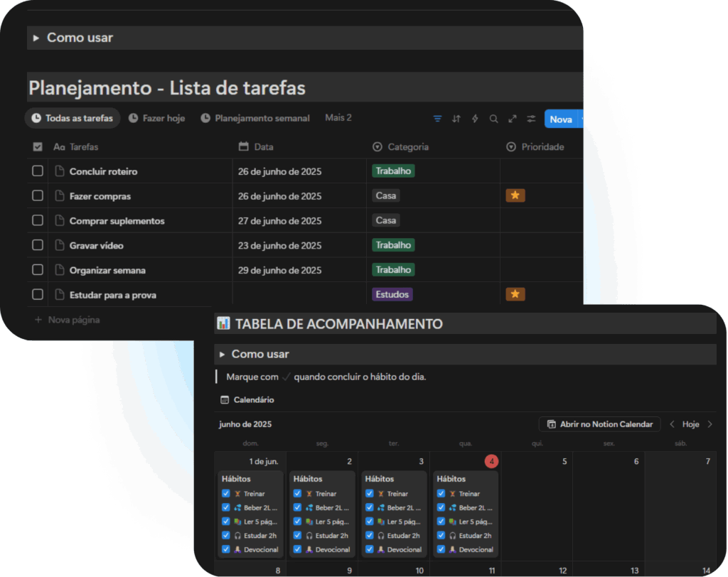Viewport: 728px width, 577px height.
Task: Open task database in full page view
Action: point(512,119)
